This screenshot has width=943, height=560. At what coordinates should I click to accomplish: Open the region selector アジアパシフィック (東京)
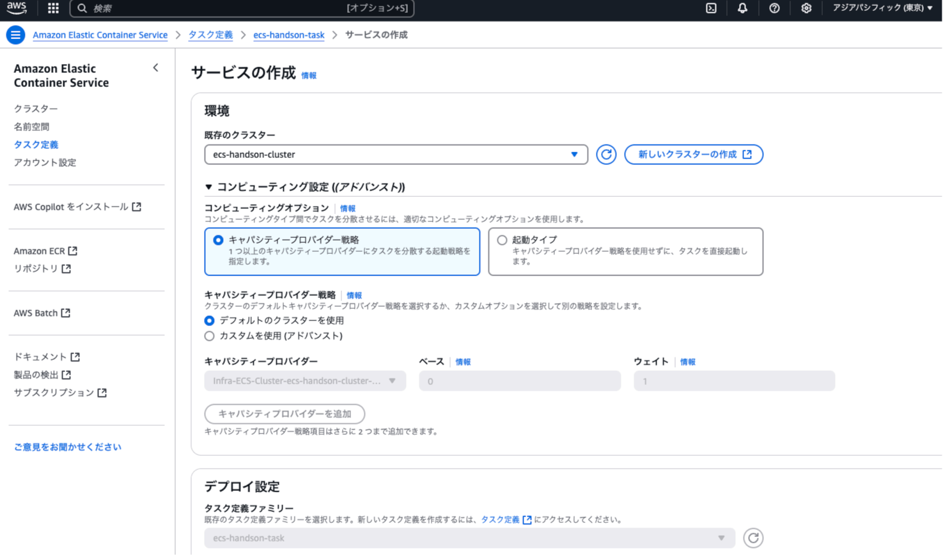coord(882,8)
